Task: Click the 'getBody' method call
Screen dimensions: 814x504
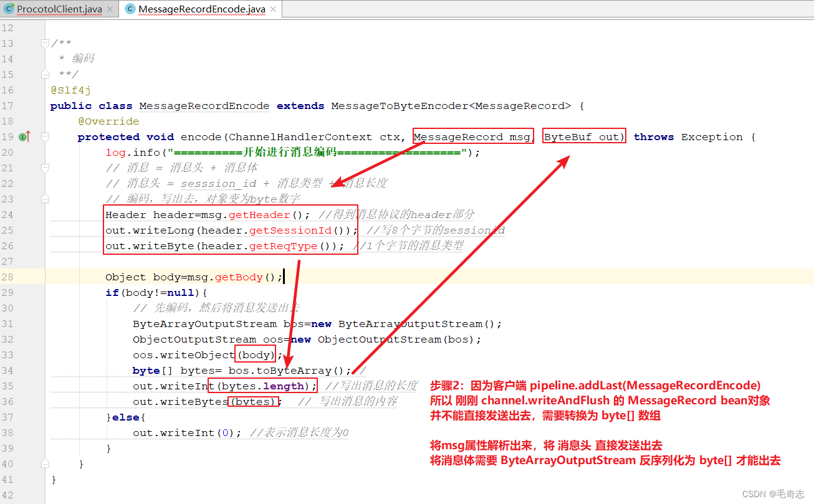Action: pyautogui.click(x=239, y=277)
